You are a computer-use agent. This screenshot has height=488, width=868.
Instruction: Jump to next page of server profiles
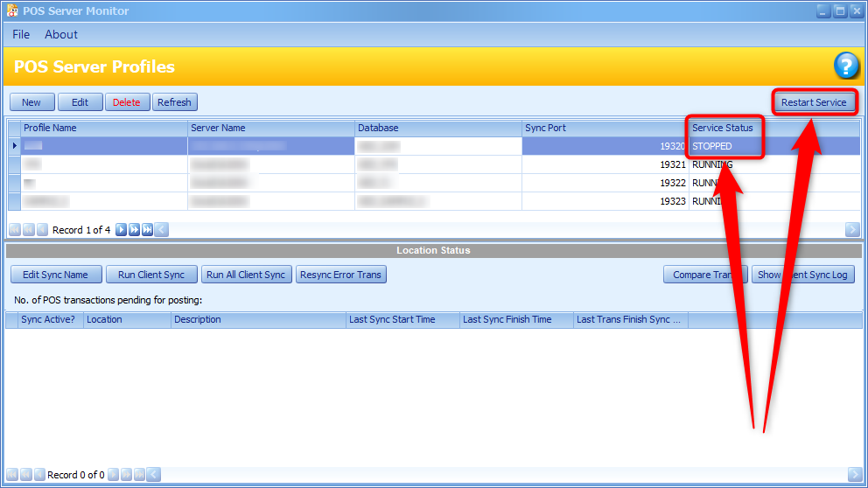(x=135, y=230)
